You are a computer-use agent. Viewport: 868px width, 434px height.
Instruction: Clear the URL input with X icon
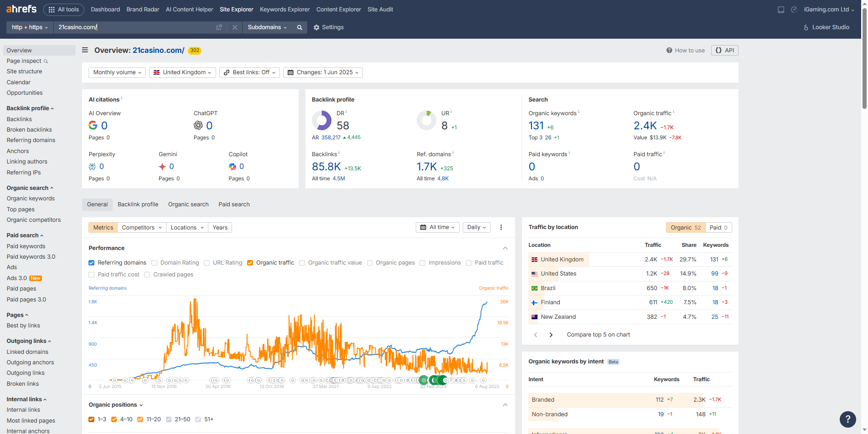click(x=235, y=27)
